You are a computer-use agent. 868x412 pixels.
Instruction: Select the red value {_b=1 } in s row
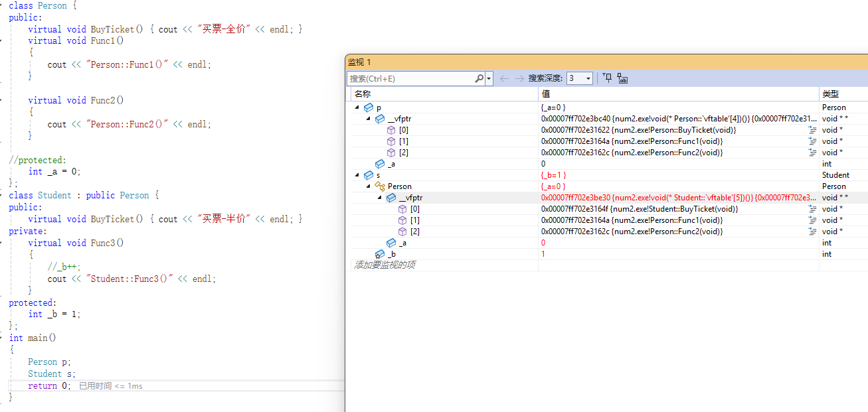[553, 175]
